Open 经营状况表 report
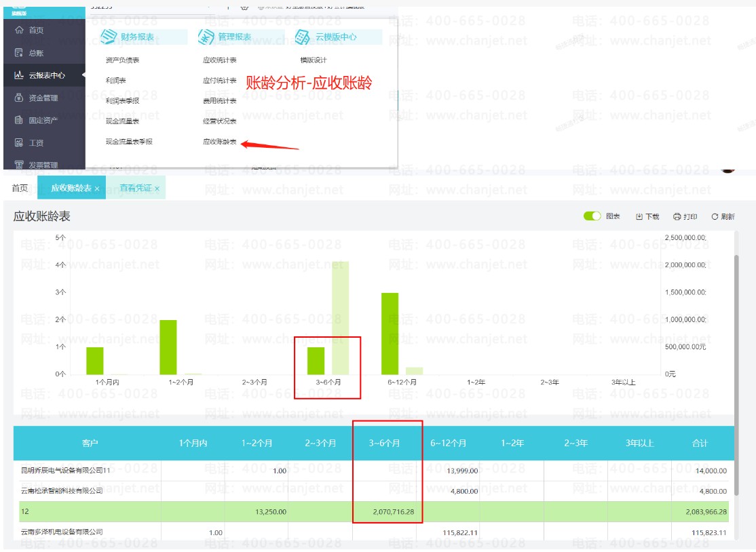The height and width of the screenshot is (552, 756). 220,121
